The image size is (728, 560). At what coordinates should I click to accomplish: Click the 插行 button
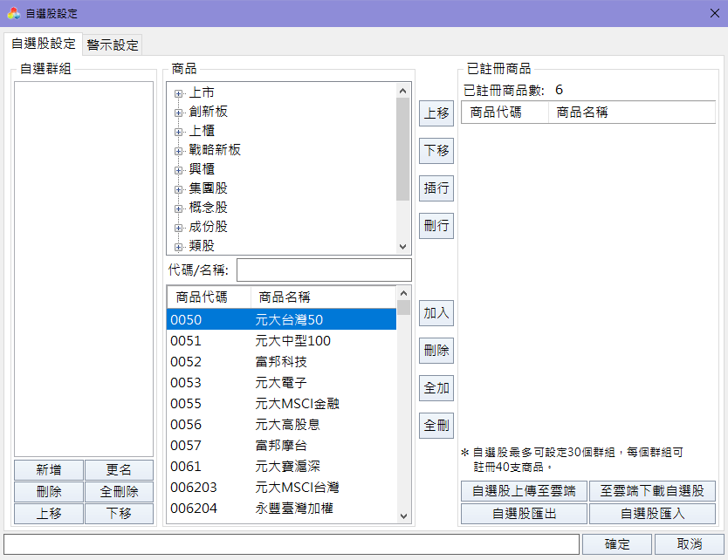[436, 188]
